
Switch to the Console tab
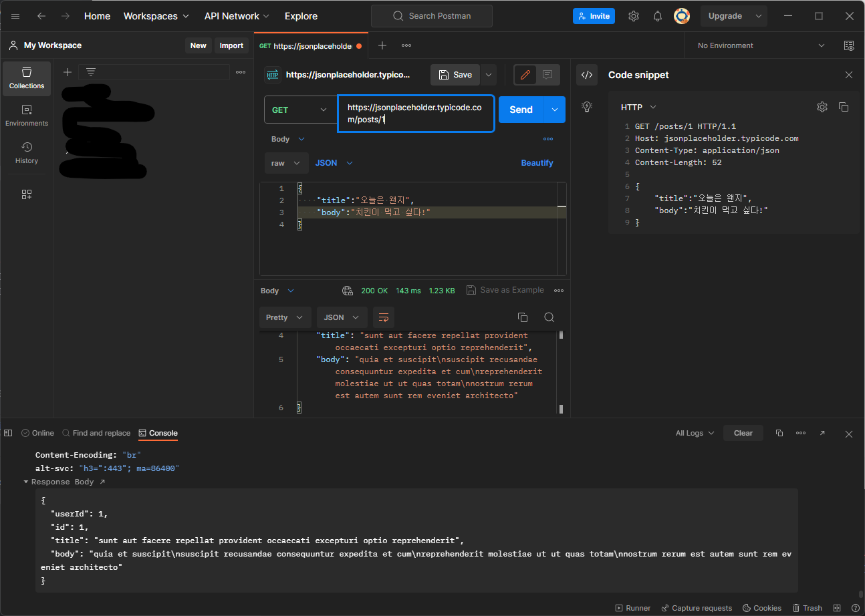coord(158,433)
